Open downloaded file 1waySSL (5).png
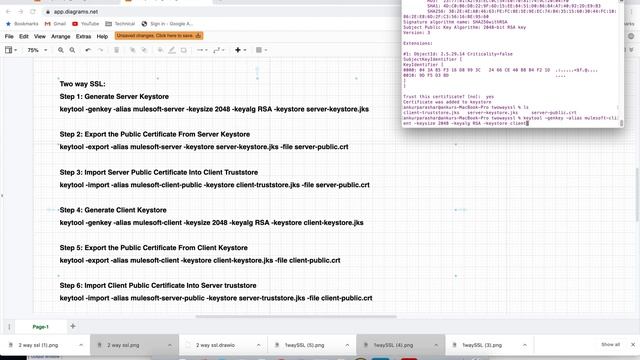The width and height of the screenshot is (640, 360). [x=304, y=345]
